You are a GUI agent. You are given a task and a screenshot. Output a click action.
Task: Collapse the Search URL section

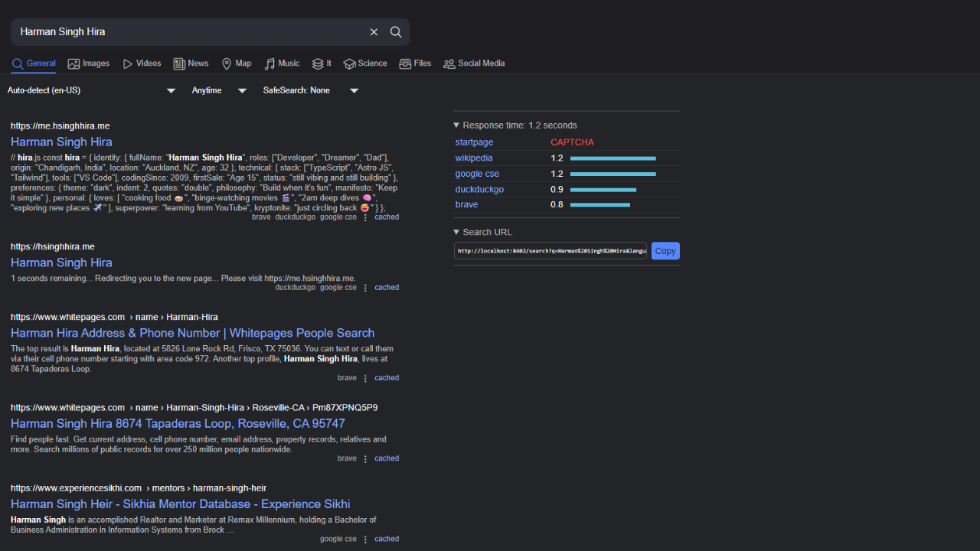(482, 232)
